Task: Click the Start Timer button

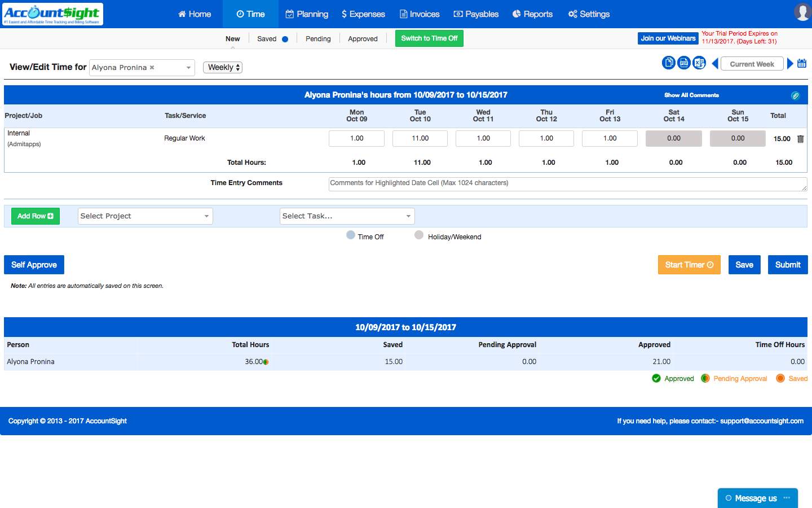Action: [689, 265]
